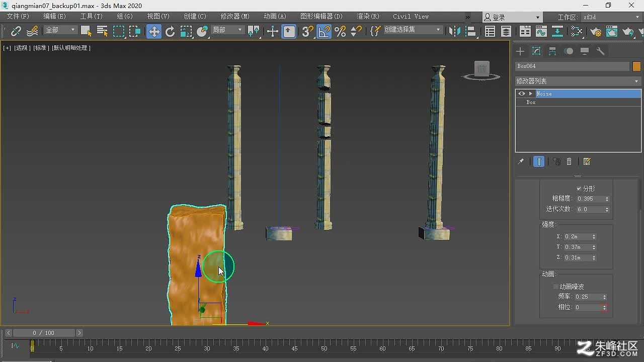
Task: Open the 工具(T) menu
Action: tap(92, 17)
